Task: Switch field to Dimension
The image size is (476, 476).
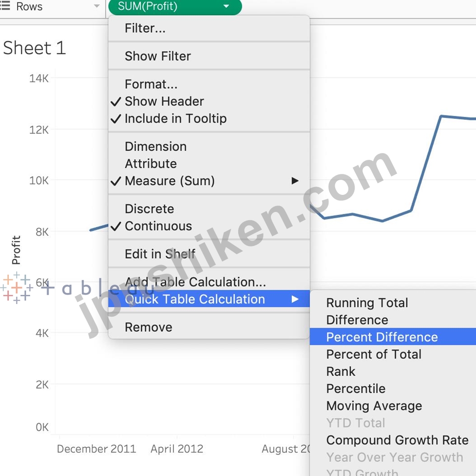Action: 155,147
